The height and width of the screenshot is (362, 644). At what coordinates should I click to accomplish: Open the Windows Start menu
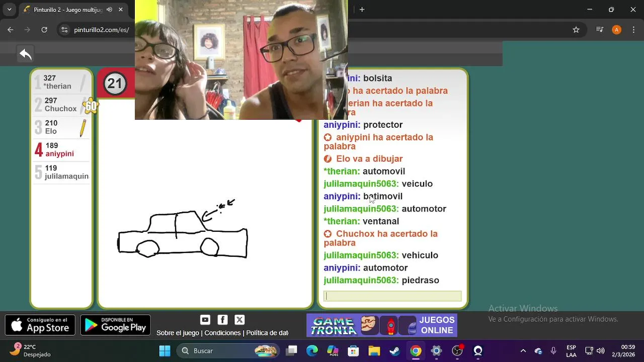point(165,351)
